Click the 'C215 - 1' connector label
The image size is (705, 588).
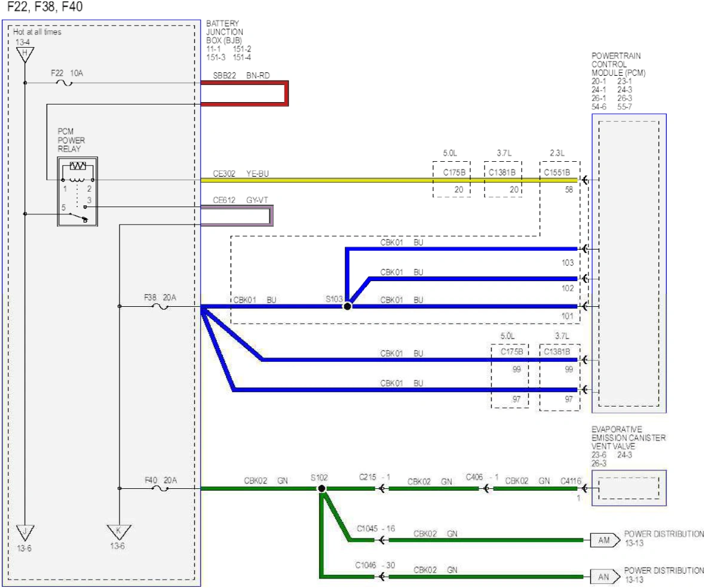(375, 477)
